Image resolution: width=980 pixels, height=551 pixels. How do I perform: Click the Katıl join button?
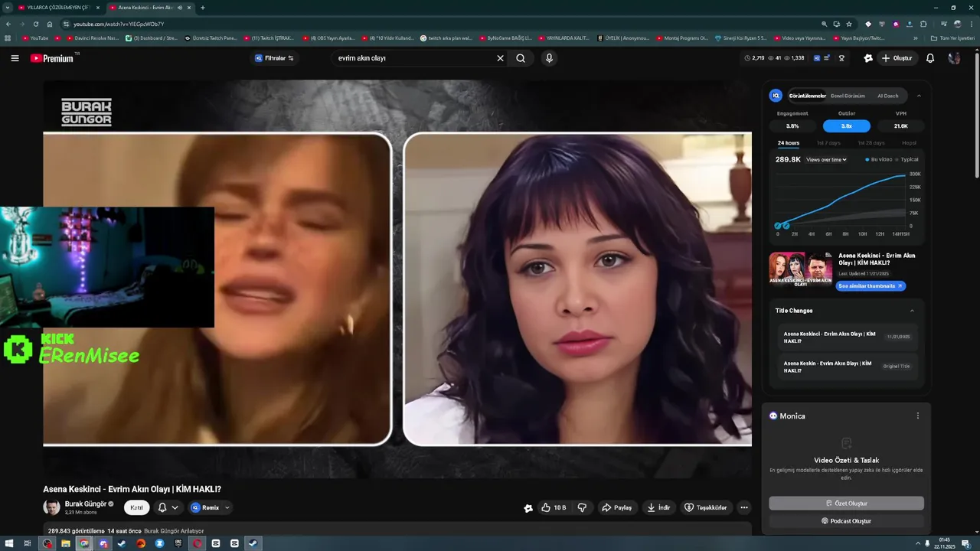point(136,507)
